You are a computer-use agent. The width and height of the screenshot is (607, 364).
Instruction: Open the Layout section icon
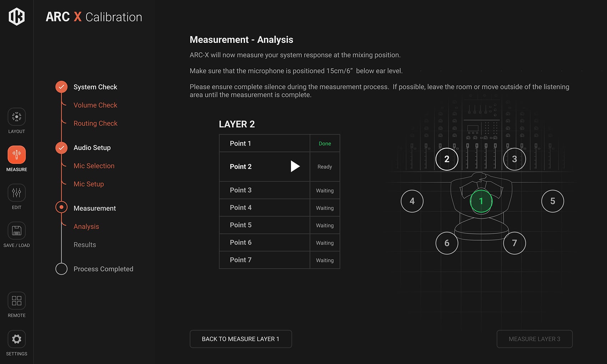coord(16,117)
